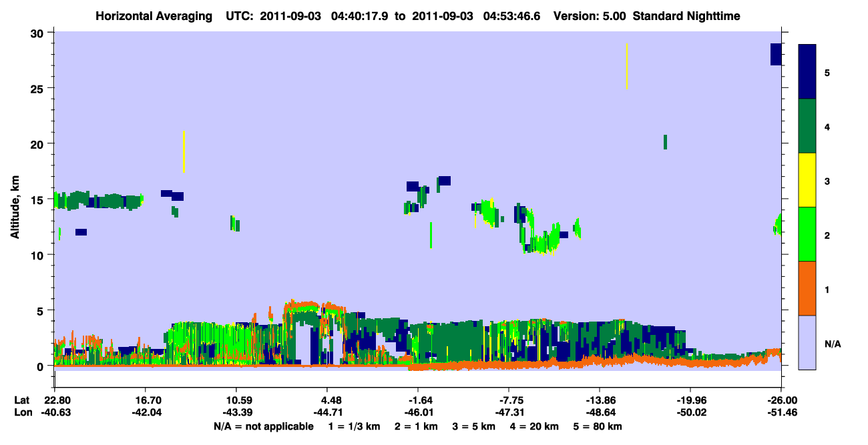This screenshot has height=445, width=868.
Task: Click the tall yellow streak above 25 km
Action: coord(626,66)
